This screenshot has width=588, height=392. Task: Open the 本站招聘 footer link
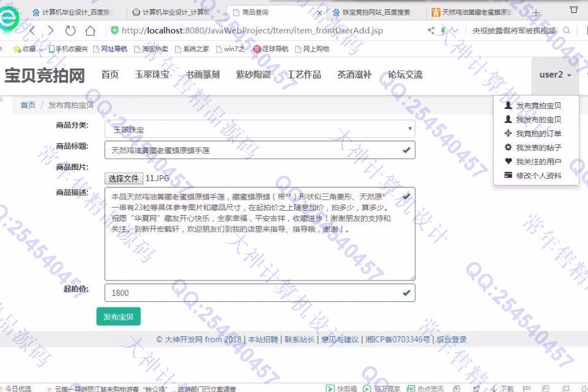click(263, 339)
